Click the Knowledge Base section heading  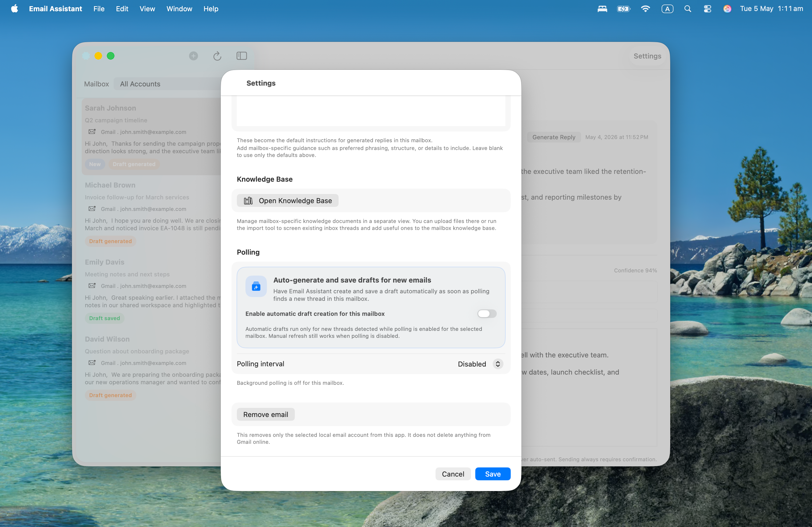tap(264, 179)
